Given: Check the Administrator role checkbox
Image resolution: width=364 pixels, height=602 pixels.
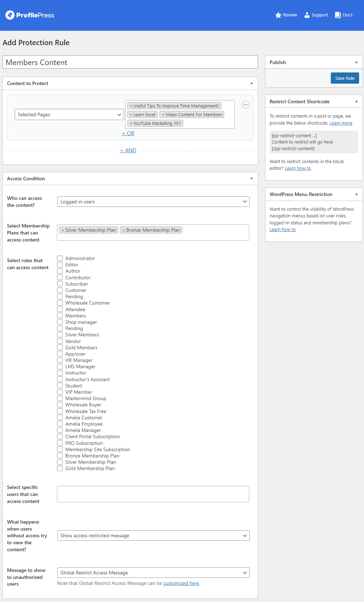Looking at the screenshot, I should tap(60, 258).
